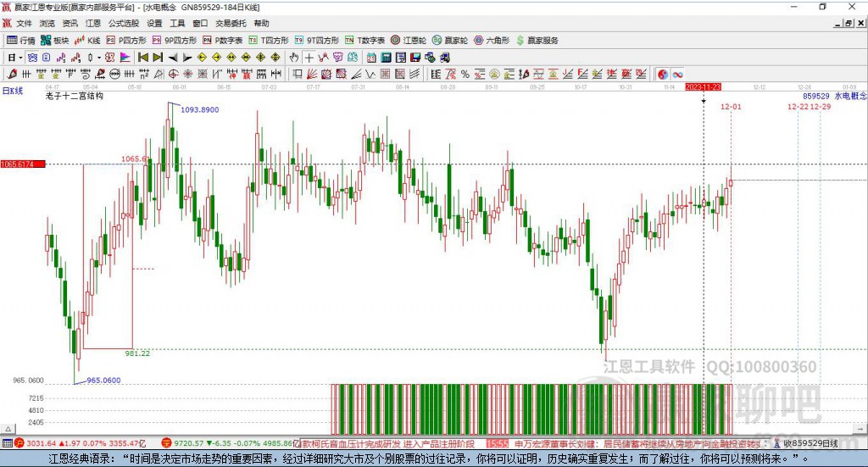Click the K线 candlestick chart button

[88, 40]
